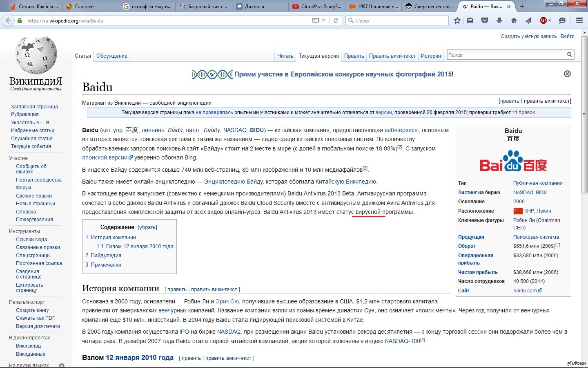Viewport: 588px width, 368px height.
Task: Open a new tab with the plus
Action: (x=522, y=7)
